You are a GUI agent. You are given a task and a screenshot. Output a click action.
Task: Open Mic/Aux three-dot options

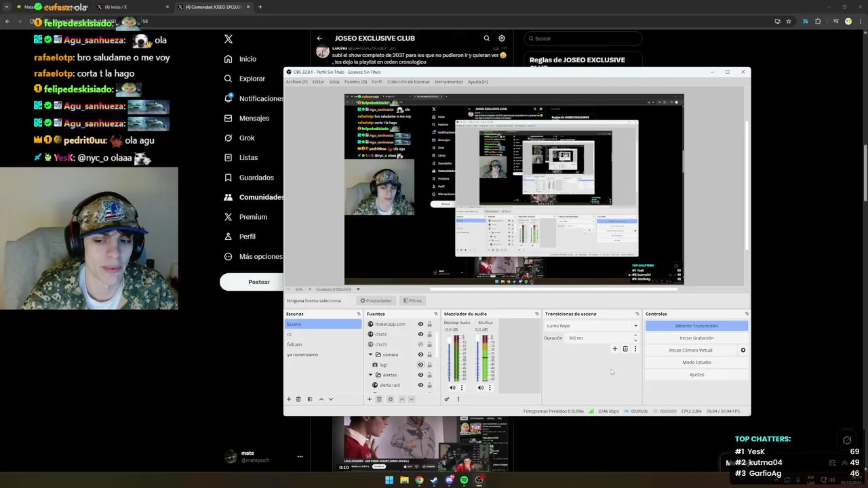coord(490,388)
